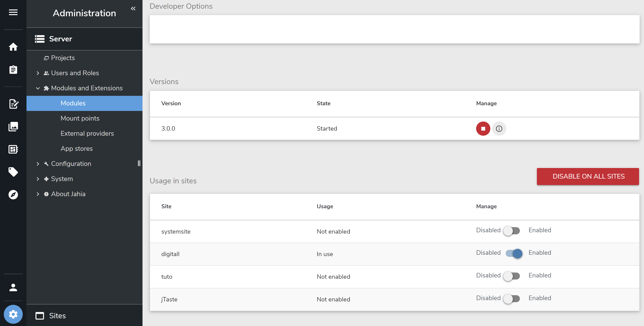The width and height of the screenshot is (644, 326).
Task: Open the media library icon in sidebar
Action: point(13,127)
